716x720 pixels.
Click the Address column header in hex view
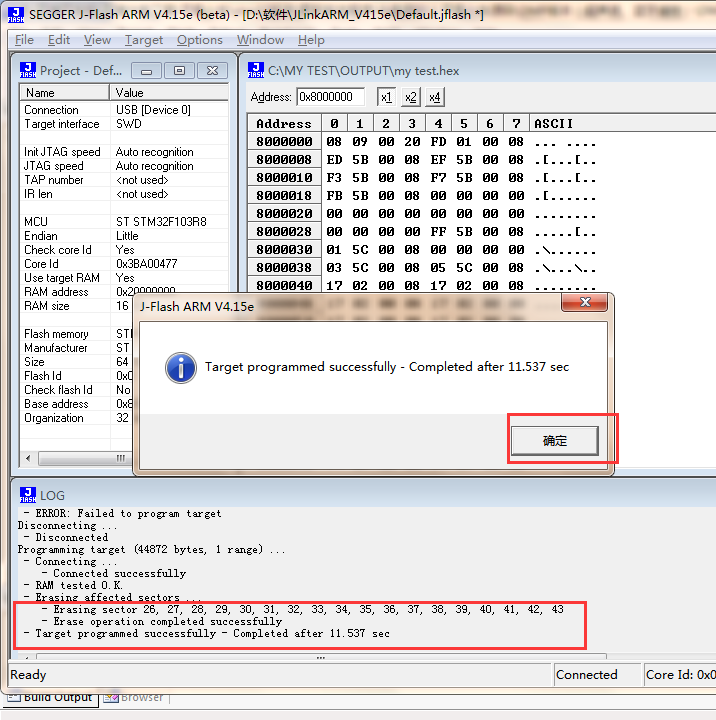tap(284, 124)
